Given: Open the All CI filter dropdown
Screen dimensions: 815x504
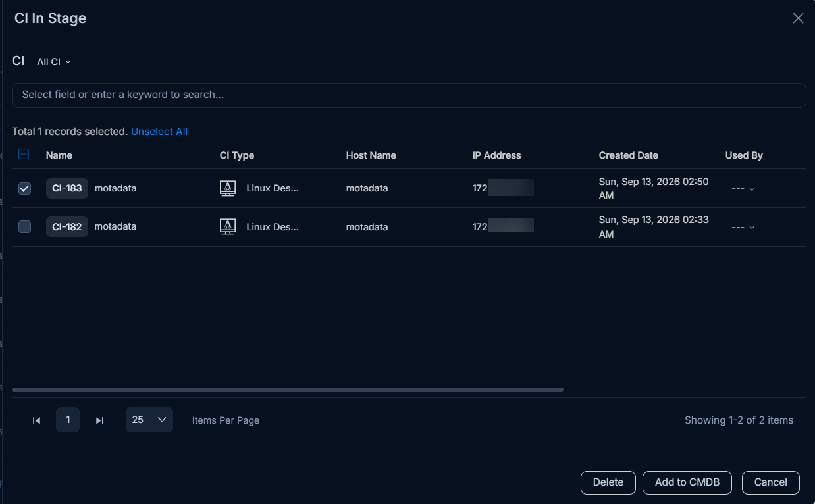Looking at the screenshot, I should pos(54,62).
